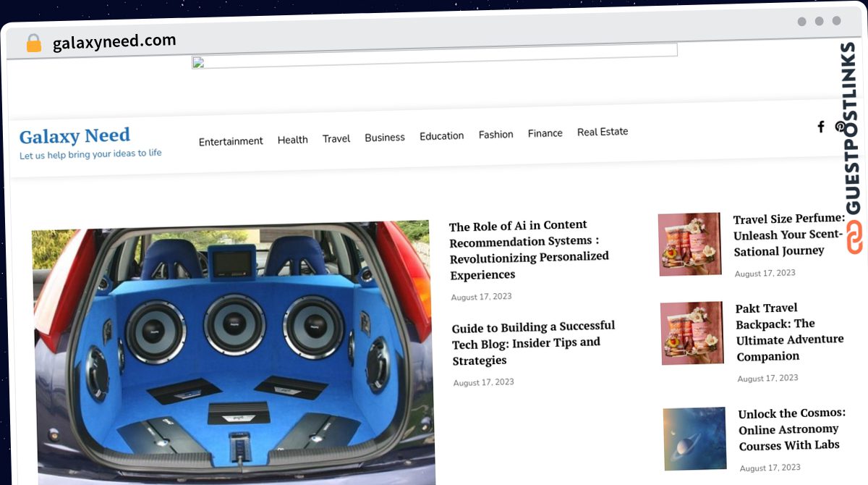
Task: Open the Health menu item
Action: (x=292, y=140)
